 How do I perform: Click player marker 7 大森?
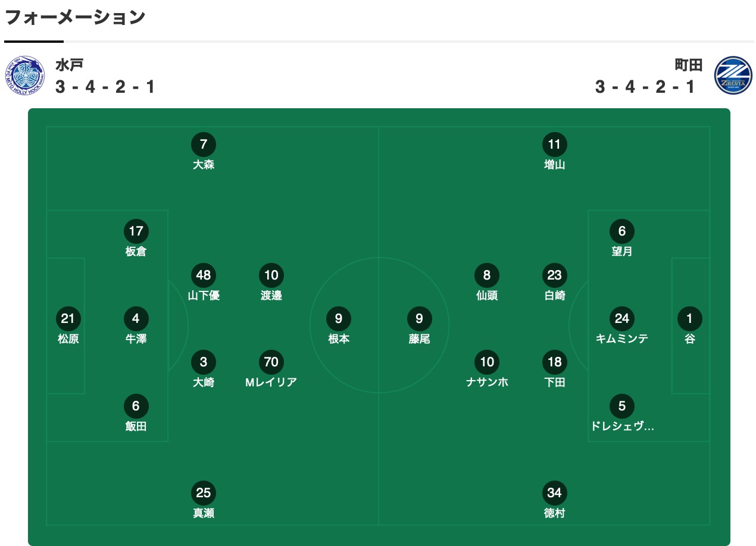tap(204, 145)
